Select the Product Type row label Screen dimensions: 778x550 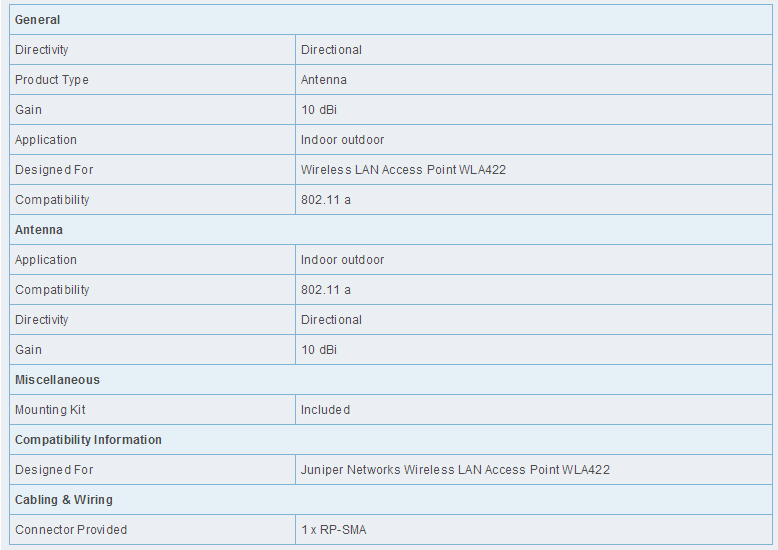(52, 80)
